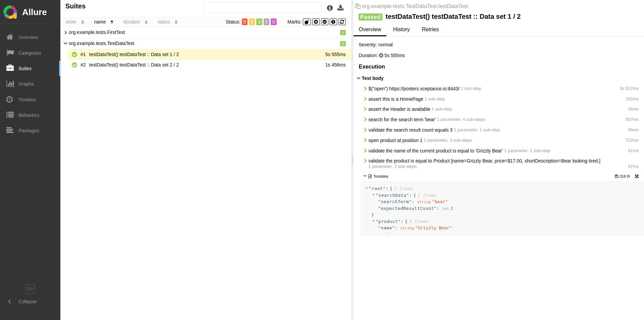
Task: Copy the test full name with clipboard icon
Action: [358, 6]
